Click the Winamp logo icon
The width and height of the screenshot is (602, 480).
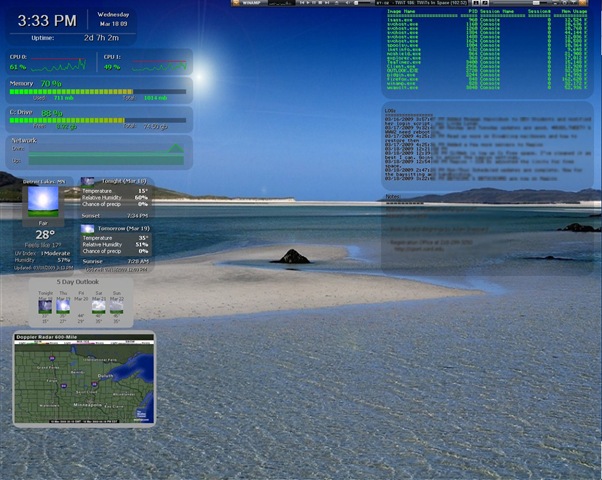click(x=236, y=3)
